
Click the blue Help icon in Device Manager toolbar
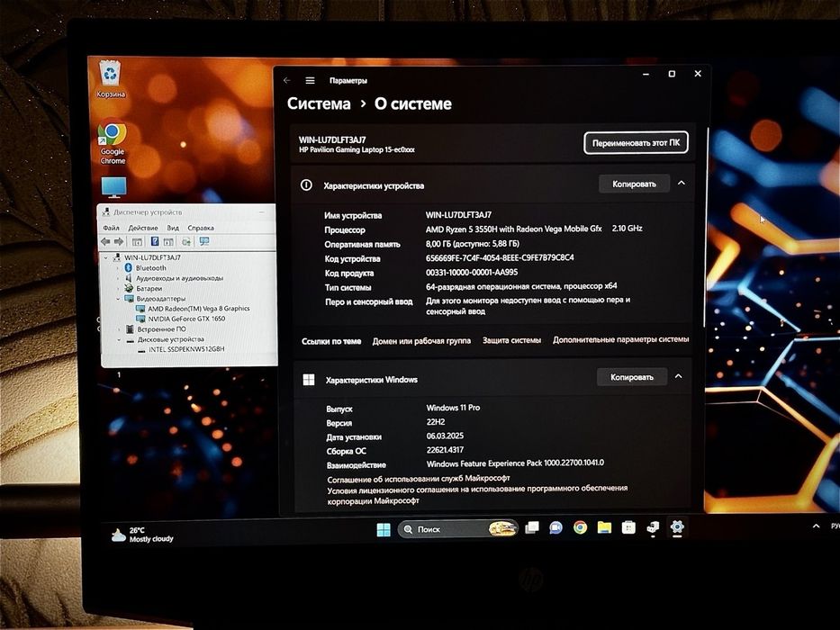(x=154, y=241)
